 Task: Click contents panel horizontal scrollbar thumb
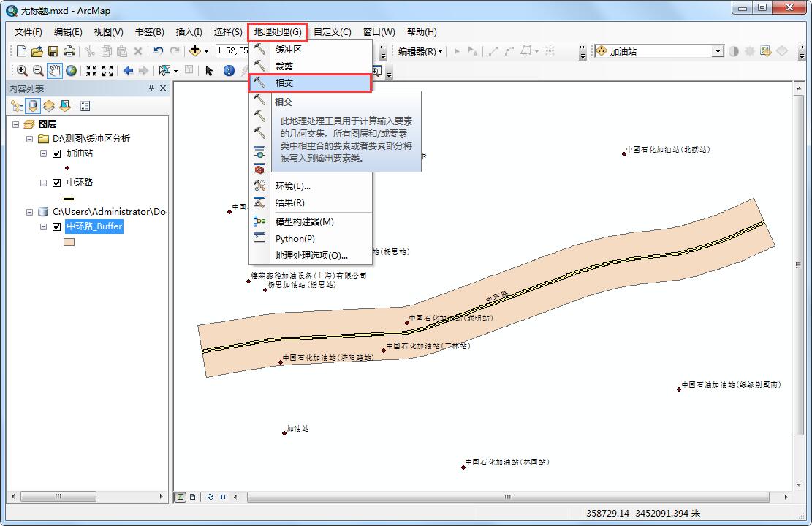click(58, 496)
